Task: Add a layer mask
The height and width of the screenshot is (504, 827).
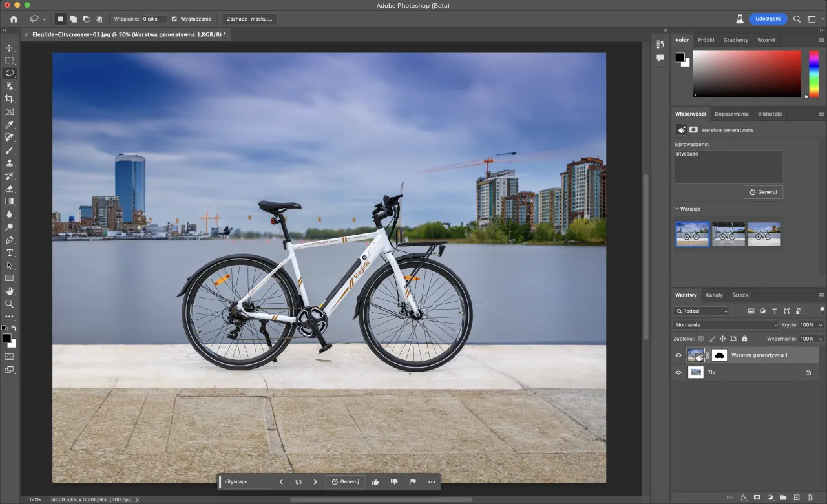Action: [757, 498]
